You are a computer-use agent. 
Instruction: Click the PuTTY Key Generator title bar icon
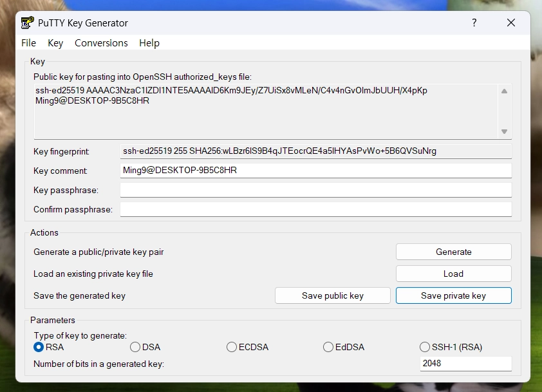pos(27,23)
